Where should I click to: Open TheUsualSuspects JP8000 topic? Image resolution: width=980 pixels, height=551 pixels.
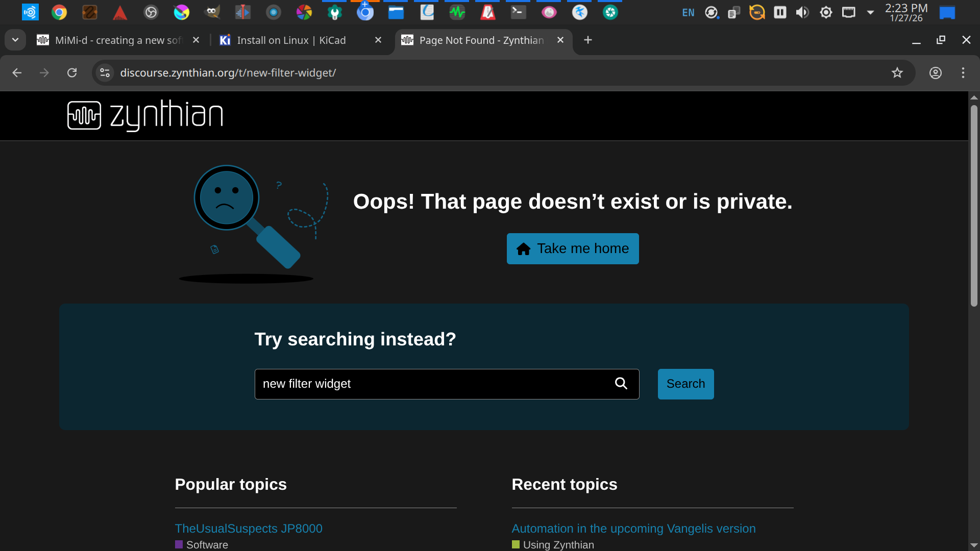(249, 529)
